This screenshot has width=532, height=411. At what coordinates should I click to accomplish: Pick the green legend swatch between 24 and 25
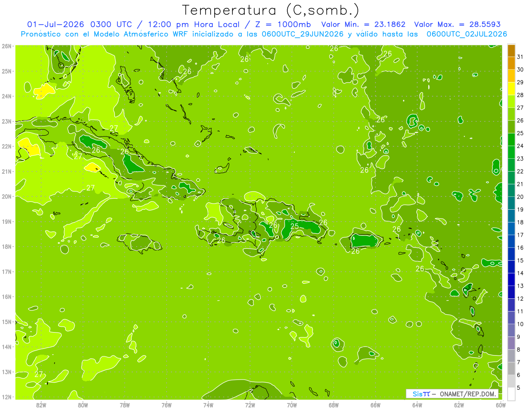(x=511, y=139)
